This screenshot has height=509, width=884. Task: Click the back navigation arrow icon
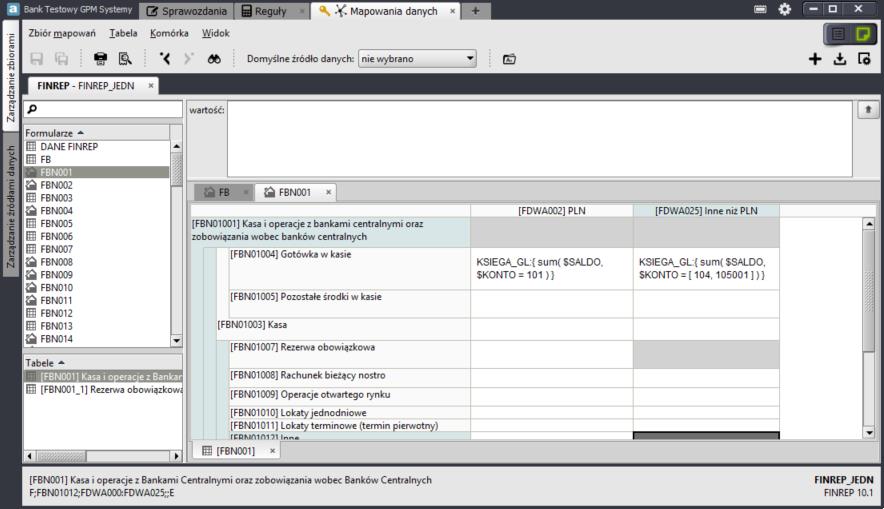pyautogui.click(x=165, y=59)
